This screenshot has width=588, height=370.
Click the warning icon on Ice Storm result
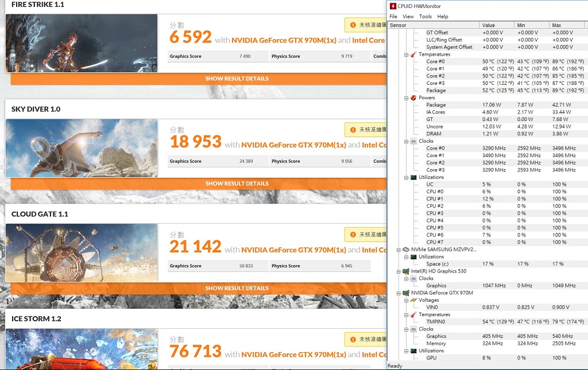(x=353, y=340)
